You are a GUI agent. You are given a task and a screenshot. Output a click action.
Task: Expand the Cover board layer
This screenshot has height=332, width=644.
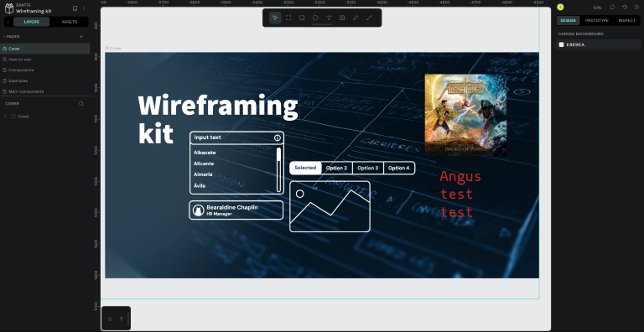pyautogui.click(x=5, y=117)
